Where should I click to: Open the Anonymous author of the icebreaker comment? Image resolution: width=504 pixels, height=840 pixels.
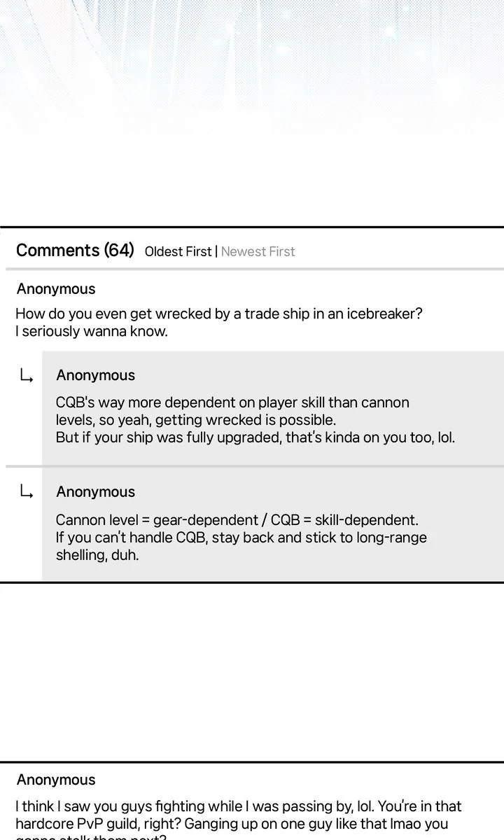tap(56, 289)
